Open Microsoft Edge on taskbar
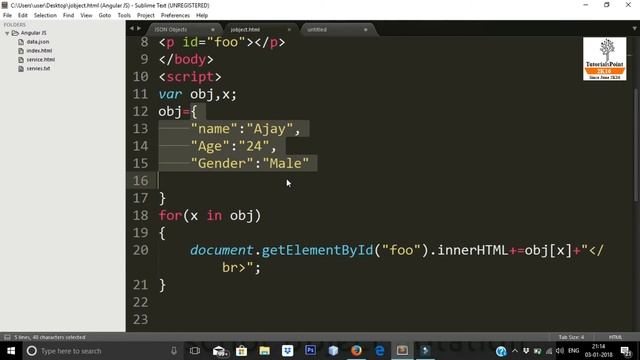The height and width of the screenshot is (360, 640). click(x=380, y=351)
